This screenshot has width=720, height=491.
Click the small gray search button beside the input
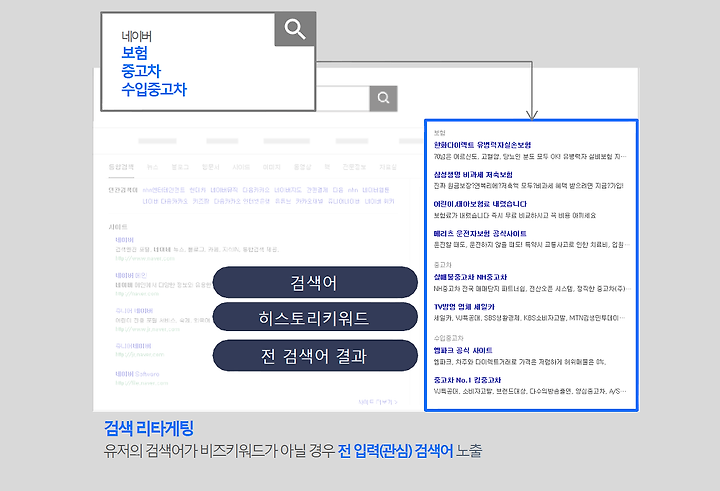383,98
